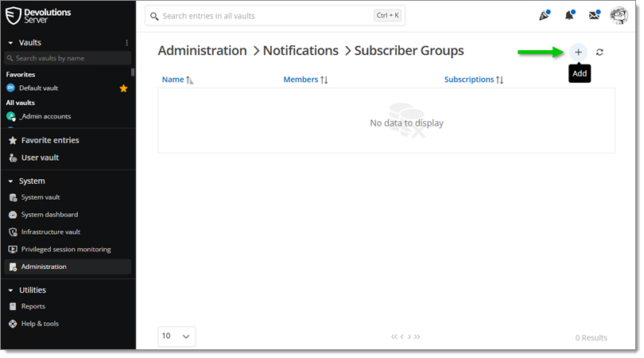Open the page size dropdown showing 10
644x358 pixels.
click(x=177, y=337)
